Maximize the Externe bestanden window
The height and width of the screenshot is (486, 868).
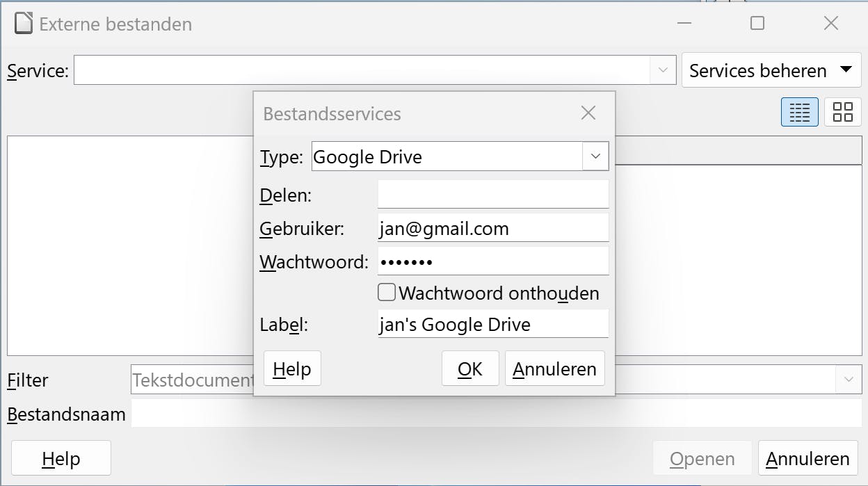click(757, 24)
